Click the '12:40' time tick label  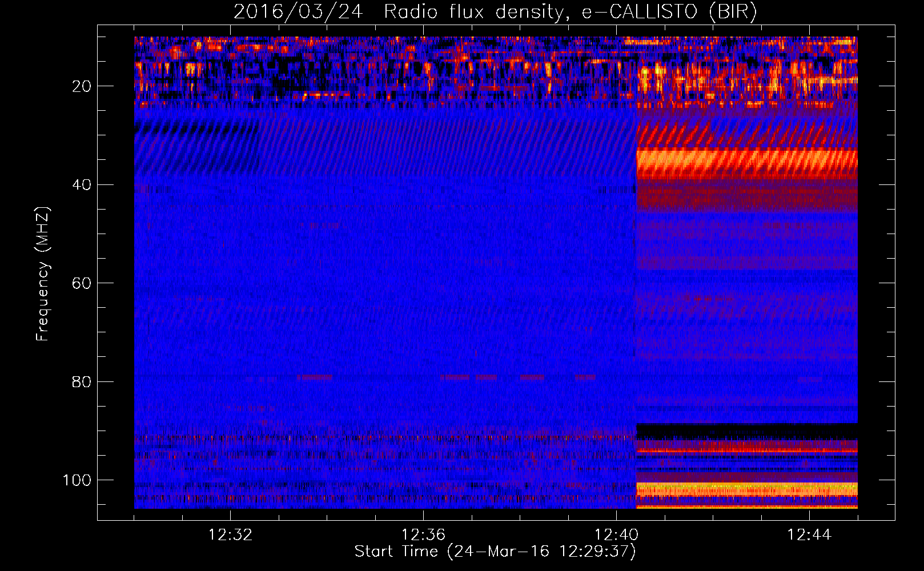pyautogui.click(x=616, y=535)
